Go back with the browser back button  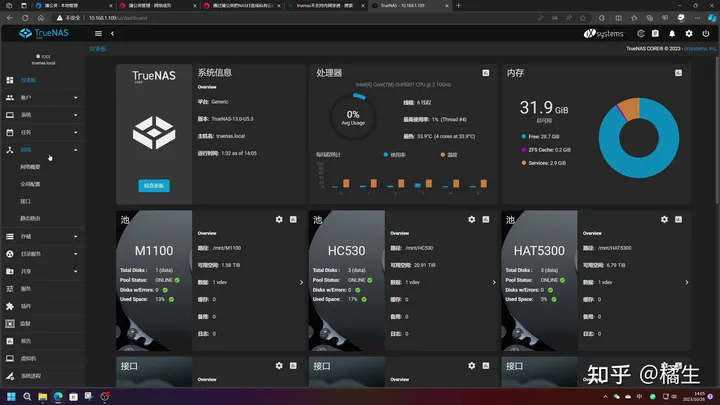coord(10,18)
